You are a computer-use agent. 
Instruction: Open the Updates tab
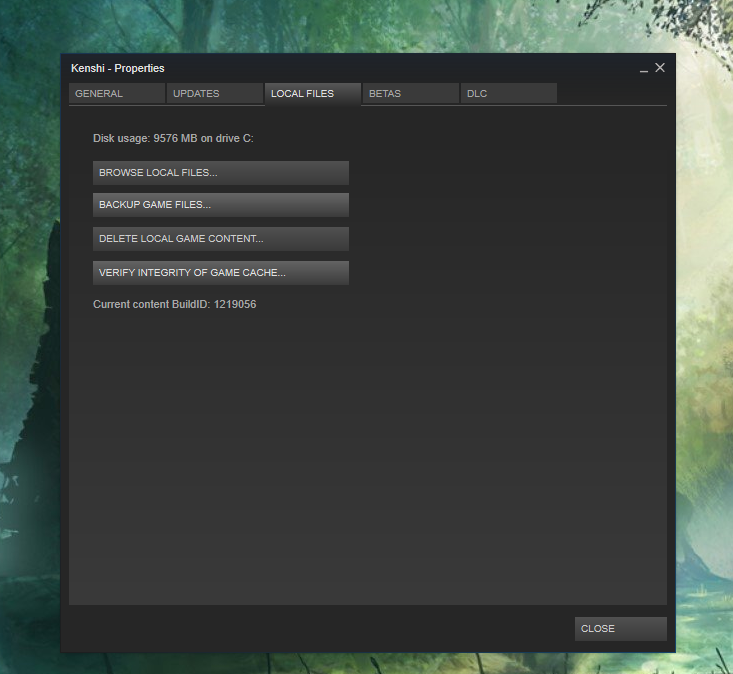[215, 93]
